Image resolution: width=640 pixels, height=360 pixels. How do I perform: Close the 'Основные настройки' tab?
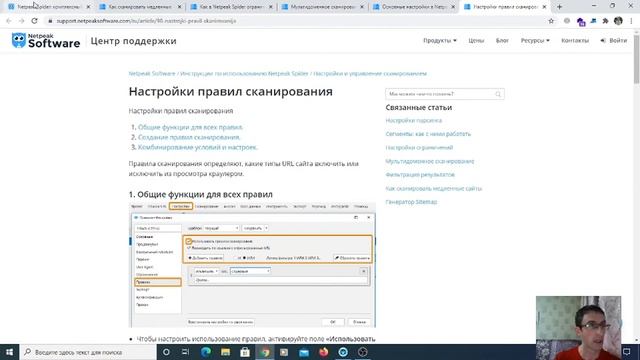tap(453, 7)
